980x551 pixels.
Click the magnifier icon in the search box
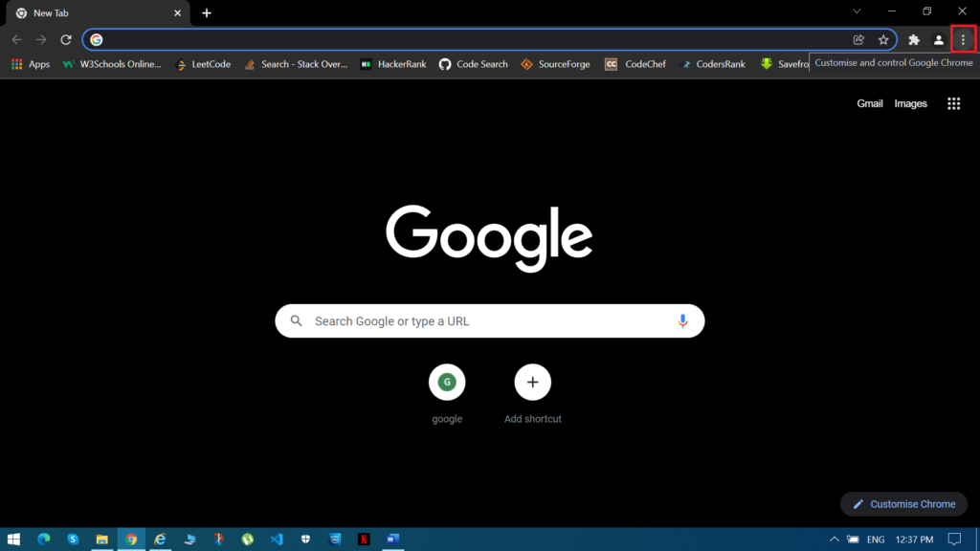(x=297, y=321)
